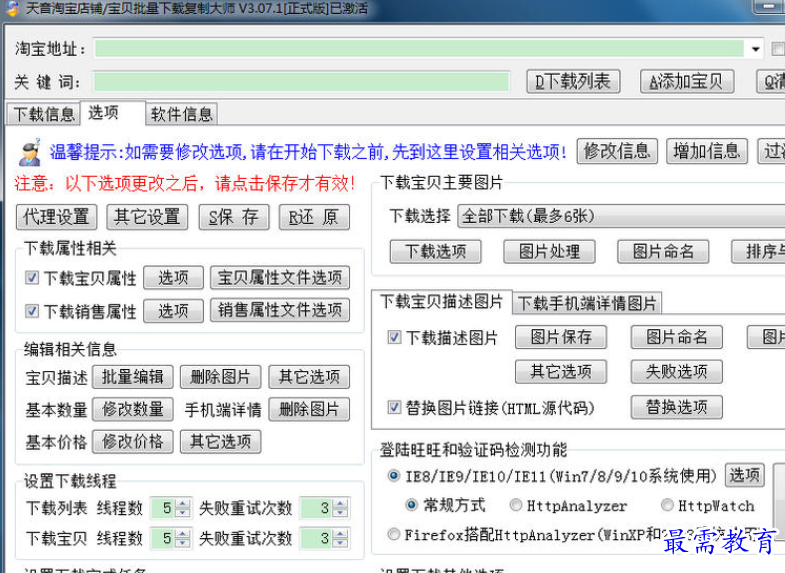The width and height of the screenshot is (785, 573).
Task: Open 其它设置 settings
Action: coord(147,217)
